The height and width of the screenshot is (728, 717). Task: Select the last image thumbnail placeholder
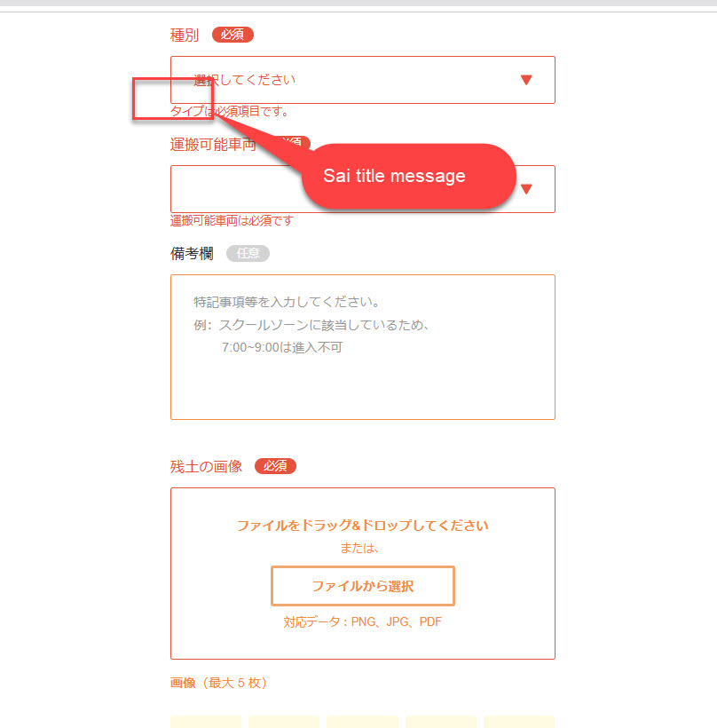coord(519,722)
